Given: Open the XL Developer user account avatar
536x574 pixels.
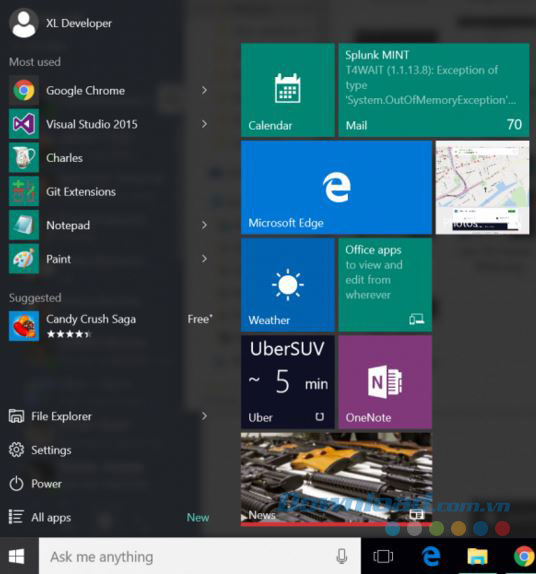Looking at the screenshot, I should pos(24,23).
